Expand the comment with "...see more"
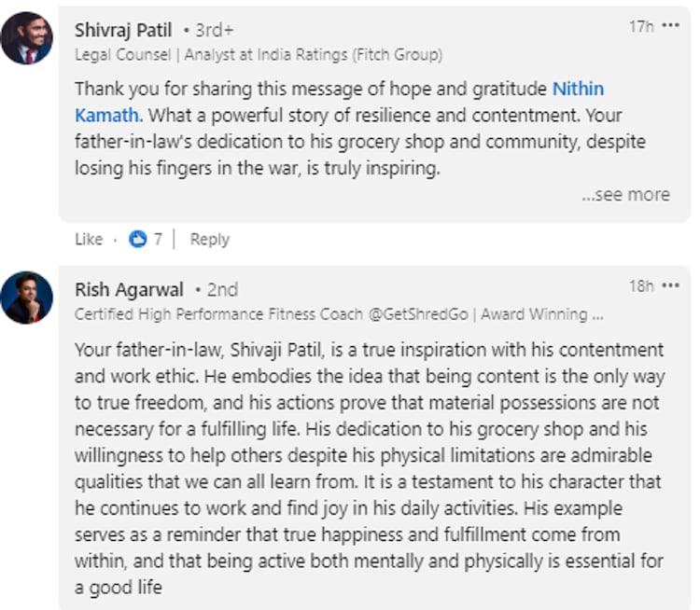Image resolution: width=700 pixels, height=610 pixels. (625, 195)
